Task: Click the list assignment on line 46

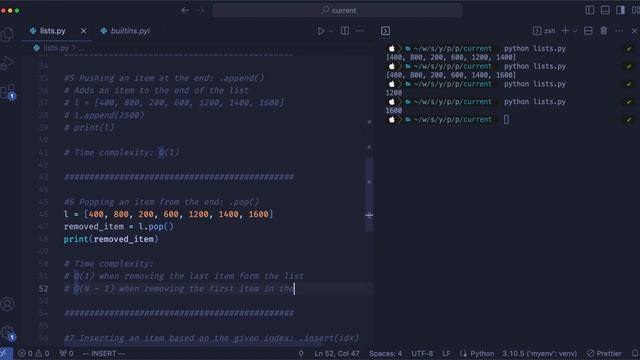Action: pos(168,214)
